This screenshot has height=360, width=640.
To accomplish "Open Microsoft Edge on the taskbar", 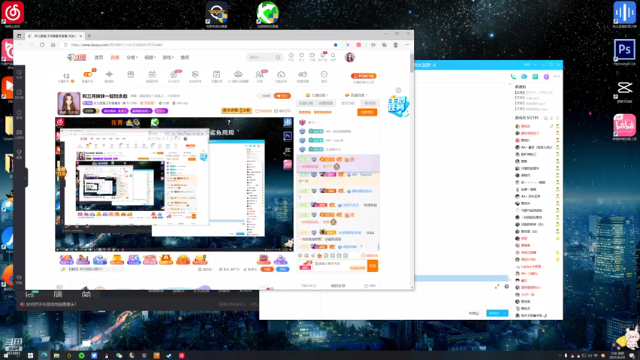I will [x=44, y=356].
